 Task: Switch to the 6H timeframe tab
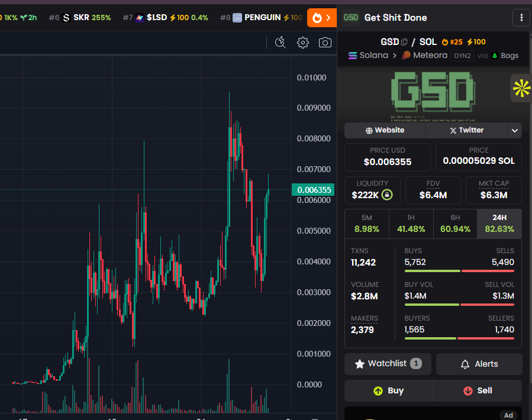455,224
